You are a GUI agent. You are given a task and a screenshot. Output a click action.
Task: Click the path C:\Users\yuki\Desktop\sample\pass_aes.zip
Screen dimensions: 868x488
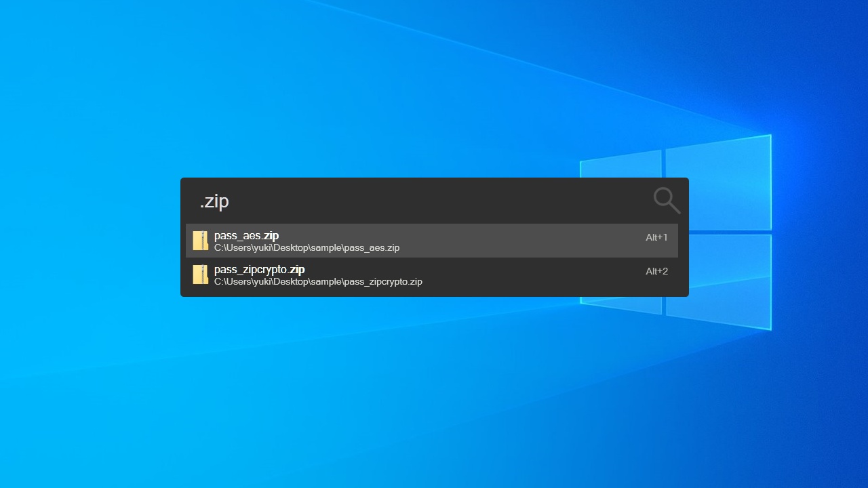[307, 248]
